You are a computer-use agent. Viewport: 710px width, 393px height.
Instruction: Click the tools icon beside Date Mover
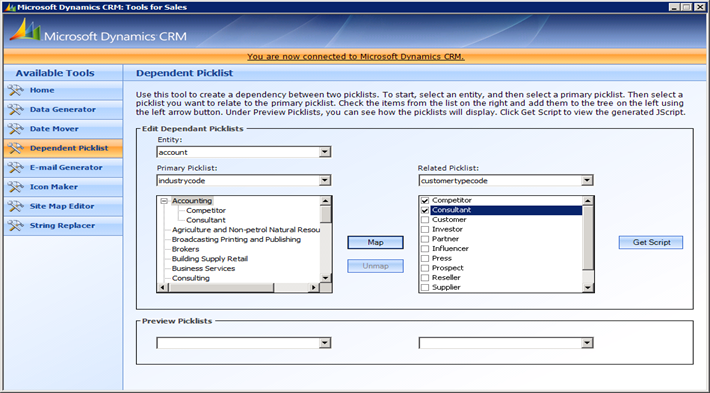pyautogui.click(x=15, y=129)
